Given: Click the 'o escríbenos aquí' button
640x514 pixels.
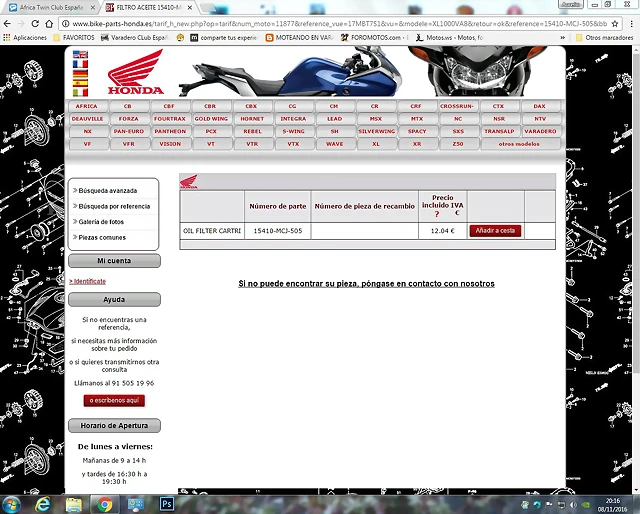Looking at the screenshot, I should click(x=114, y=401).
